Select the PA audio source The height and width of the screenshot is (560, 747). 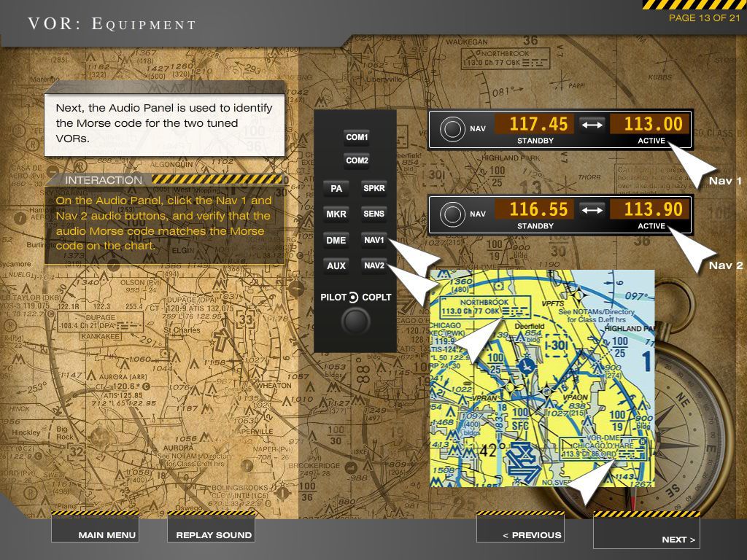coord(336,188)
